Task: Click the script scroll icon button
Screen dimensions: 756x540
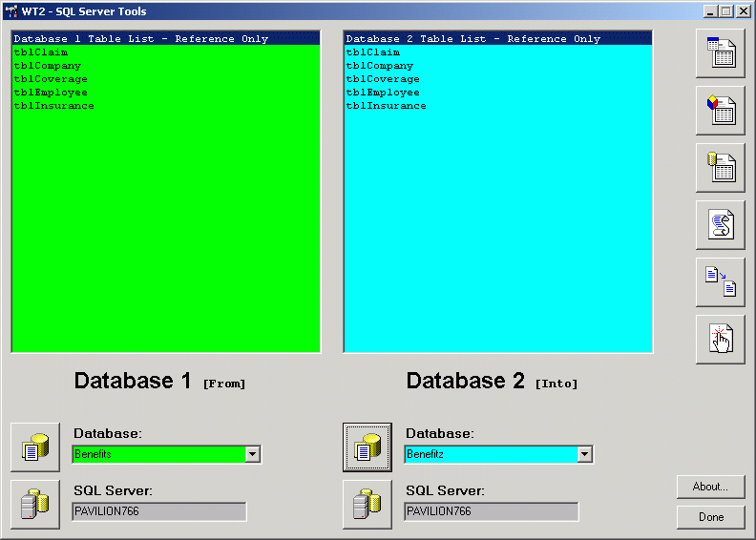Action: [721, 225]
